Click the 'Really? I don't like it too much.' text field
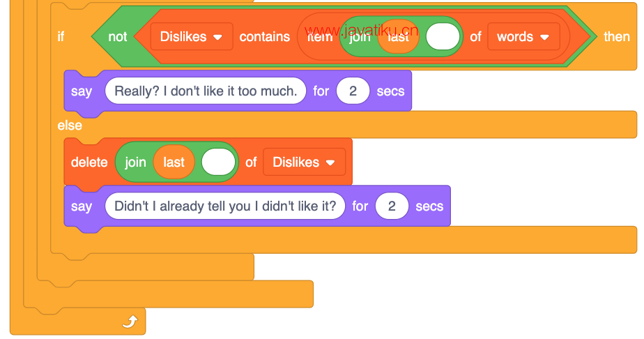 pos(206,91)
